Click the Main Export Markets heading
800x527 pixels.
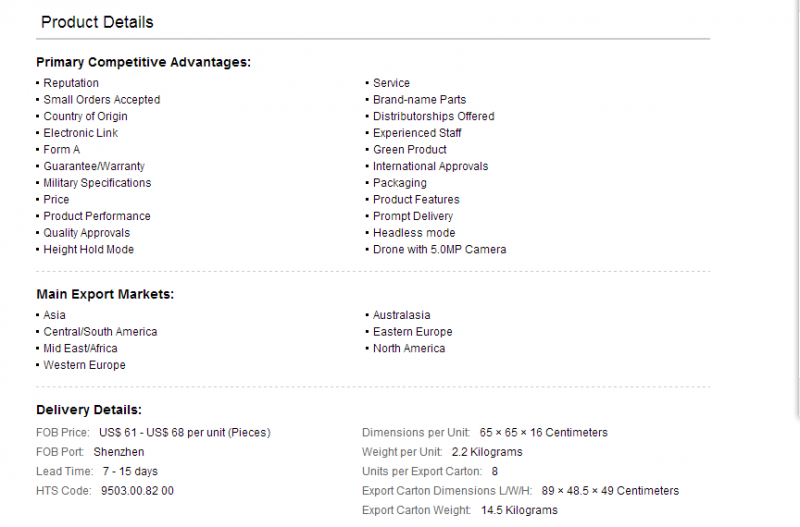[x=105, y=294]
